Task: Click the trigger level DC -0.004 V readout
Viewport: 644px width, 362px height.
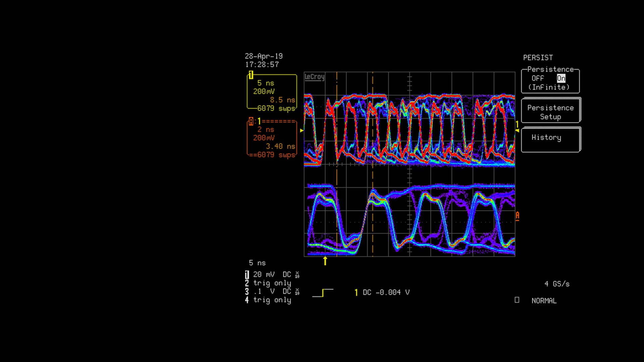Action: point(386,293)
